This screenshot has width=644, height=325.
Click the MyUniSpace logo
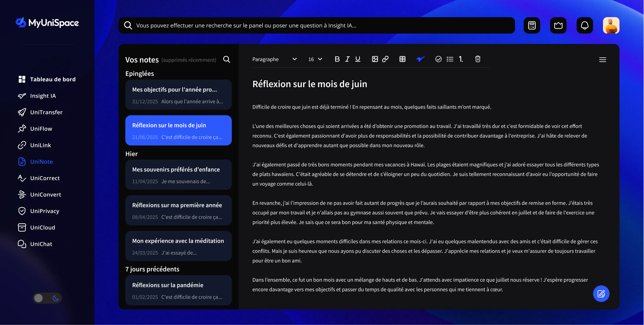click(x=47, y=23)
